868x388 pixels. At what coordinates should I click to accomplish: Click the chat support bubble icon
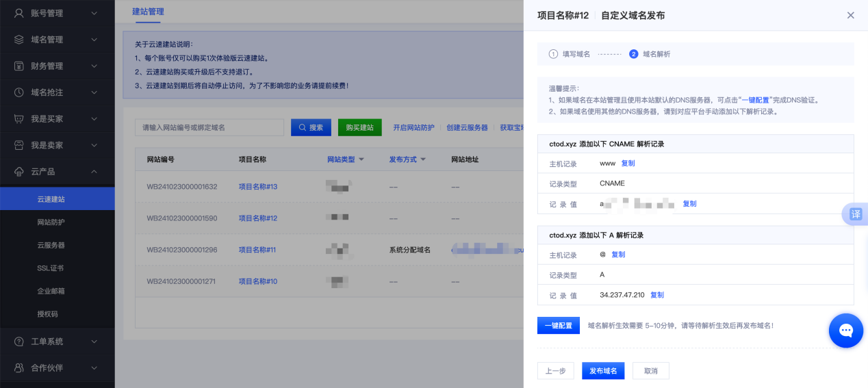point(846,331)
